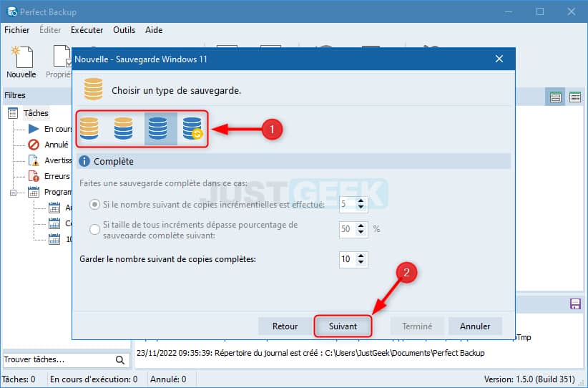Click the Perfect Backup app icon in title bar
The height and width of the screenshot is (388, 588).
pos(12,11)
